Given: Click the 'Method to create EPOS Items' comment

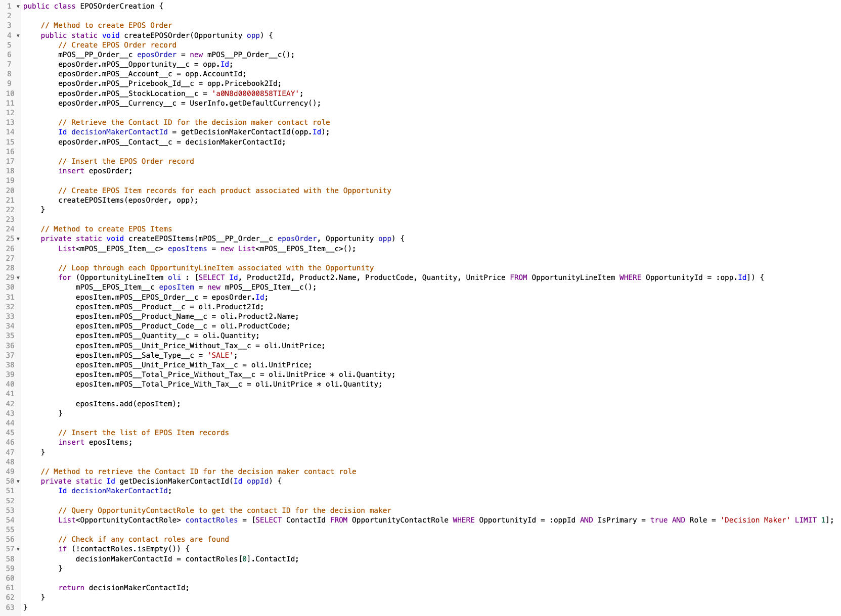Looking at the screenshot, I should click(x=106, y=229).
